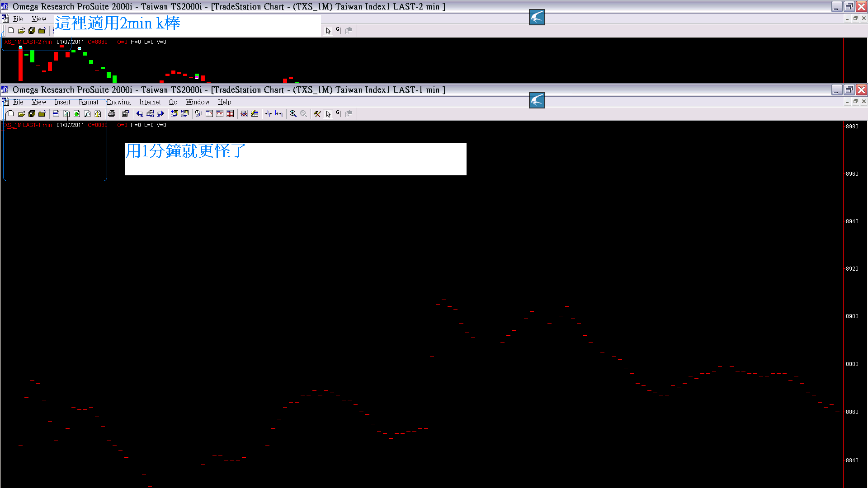Open Go menu
868x488 pixels.
point(173,102)
